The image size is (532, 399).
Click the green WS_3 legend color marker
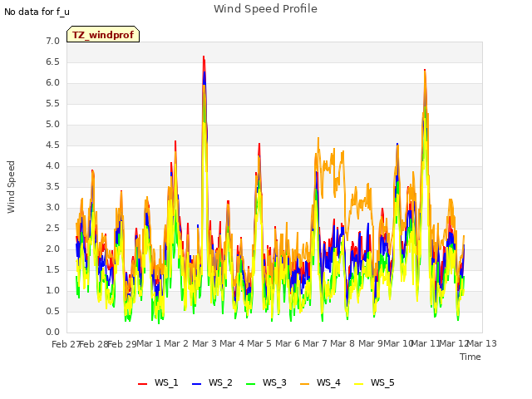(250, 384)
